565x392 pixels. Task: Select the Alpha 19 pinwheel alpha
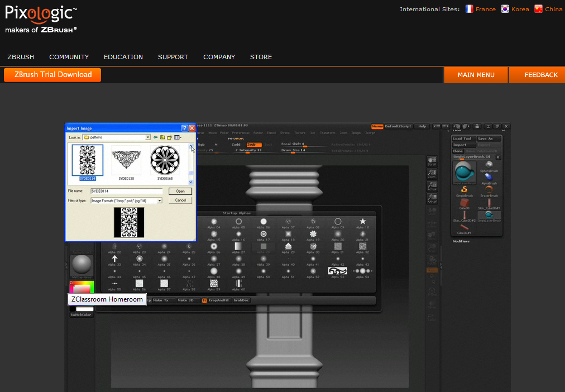click(x=313, y=235)
